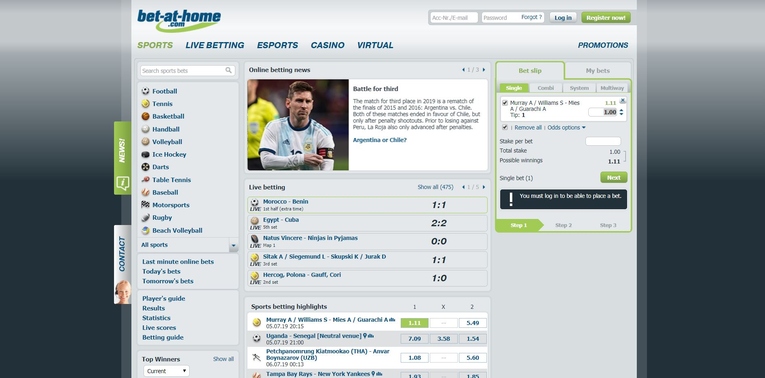765x378 pixels.
Task: Go to next news article arrow
Action: 484,70
